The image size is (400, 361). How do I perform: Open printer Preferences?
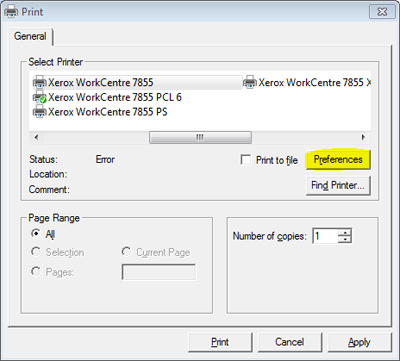click(338, 160)
